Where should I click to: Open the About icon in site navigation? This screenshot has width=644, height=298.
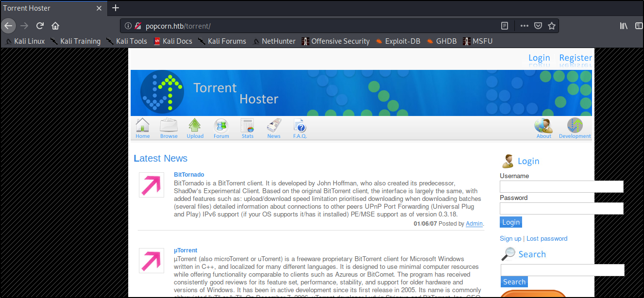pyautogui.click(x=543, y=129)
